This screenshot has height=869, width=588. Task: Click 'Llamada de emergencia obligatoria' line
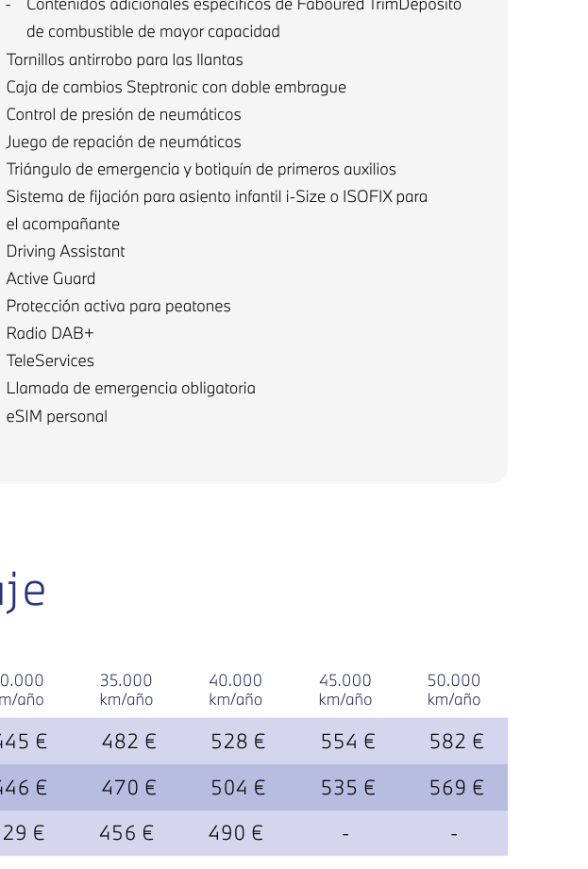click(131, 389)
